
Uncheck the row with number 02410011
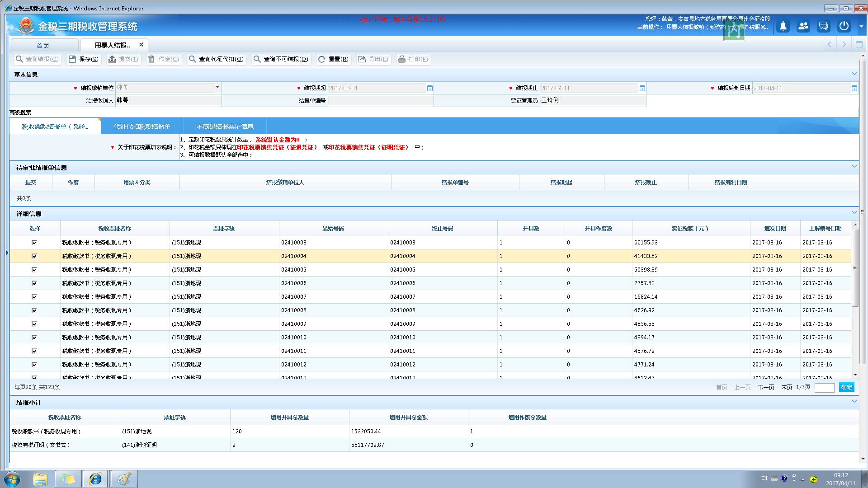coord(34,351)
